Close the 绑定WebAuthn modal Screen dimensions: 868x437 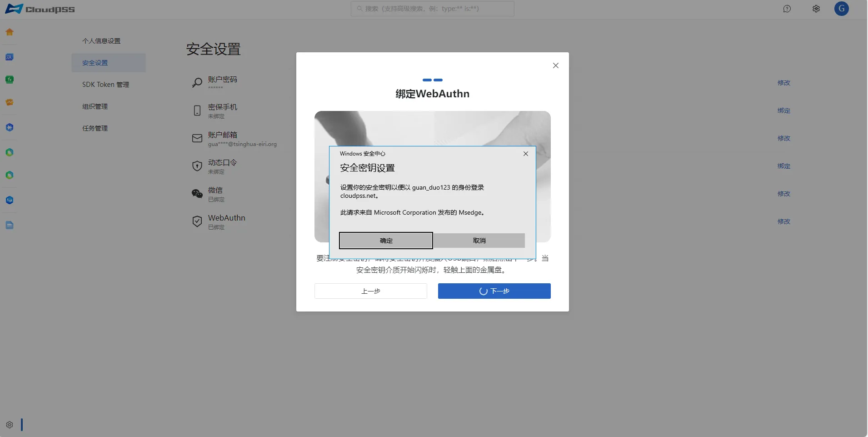(555, 65)
